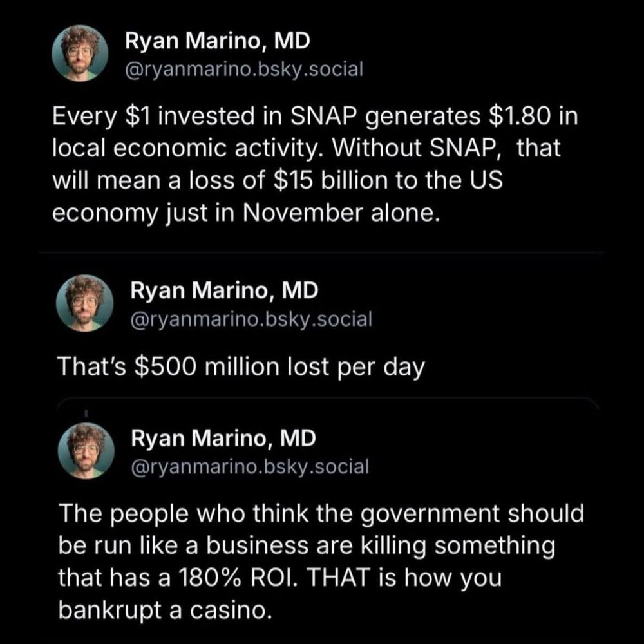Select the author name in the quoted post
The width and height of the screenshot is (644, 644).
(223, 439)
